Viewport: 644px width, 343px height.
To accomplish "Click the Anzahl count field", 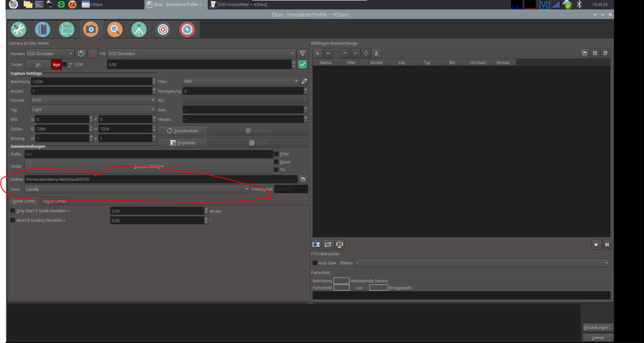I will [94, 91].
